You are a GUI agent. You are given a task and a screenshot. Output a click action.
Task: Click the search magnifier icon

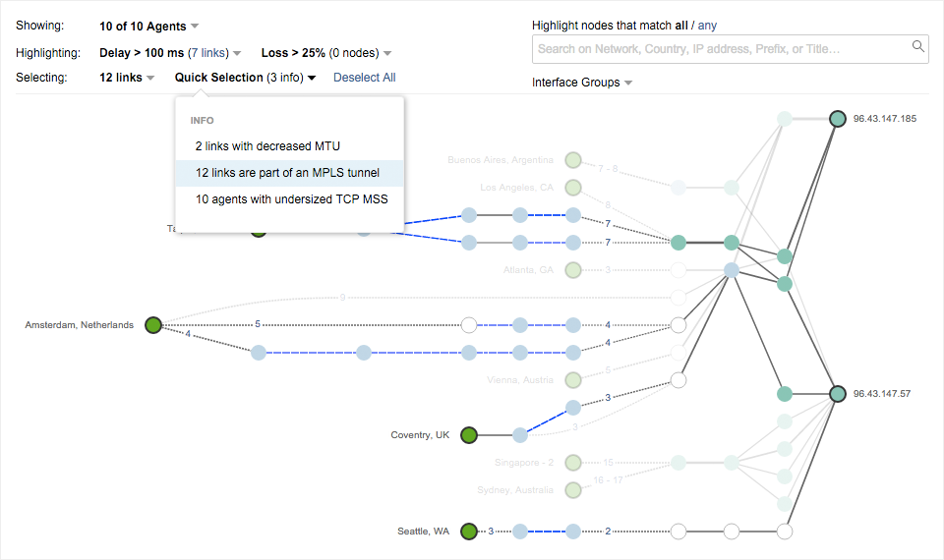(917, 46)
